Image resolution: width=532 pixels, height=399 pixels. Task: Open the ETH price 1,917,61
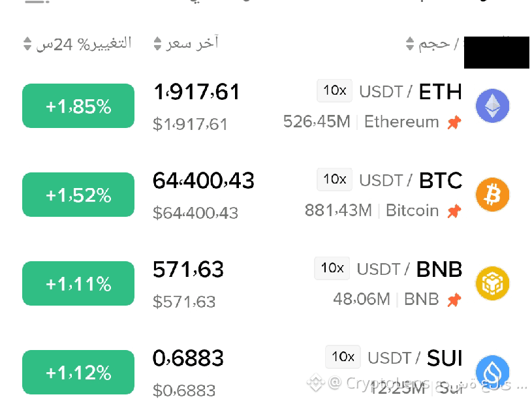pos(196,92)
